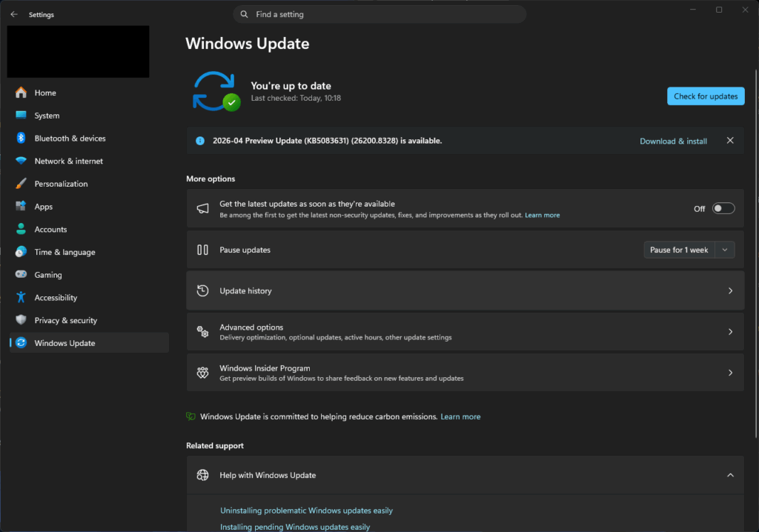The height and width of the screenshot is (532, 759).
Task: Click the pause bars icon
Action: (203, 250)
